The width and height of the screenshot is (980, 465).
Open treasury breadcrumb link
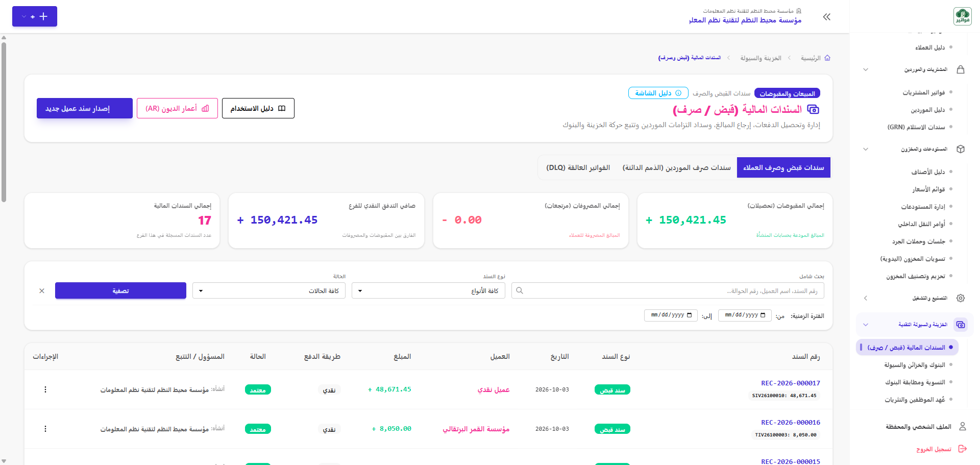761,58
